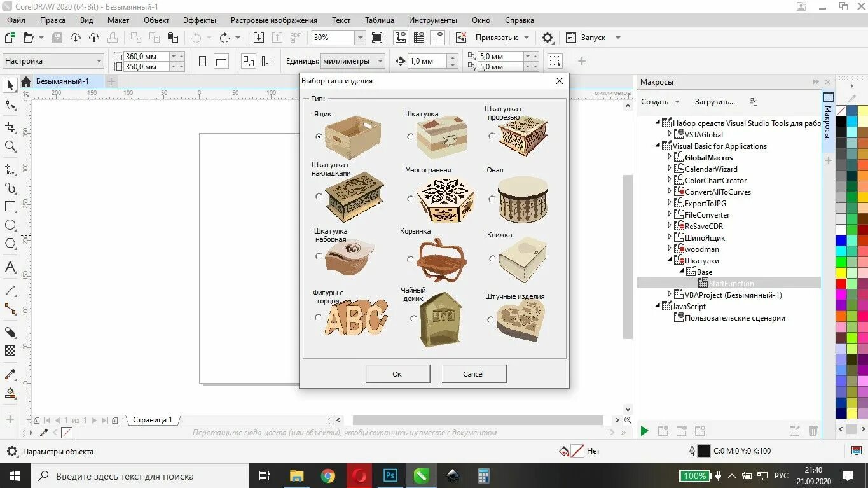868x488 pixels.
Task: Select the Eyedropper tool
Action: pos(10,375)
